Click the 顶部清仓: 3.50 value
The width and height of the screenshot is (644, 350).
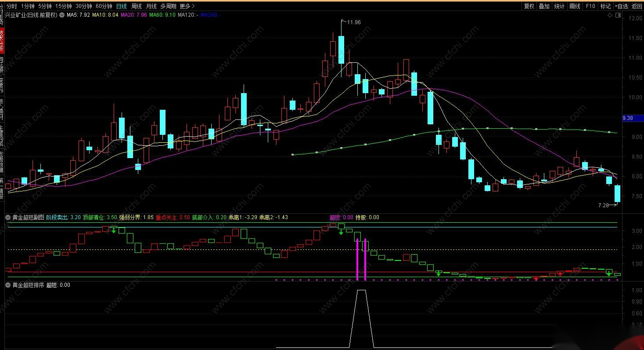[x=100, y=217]
